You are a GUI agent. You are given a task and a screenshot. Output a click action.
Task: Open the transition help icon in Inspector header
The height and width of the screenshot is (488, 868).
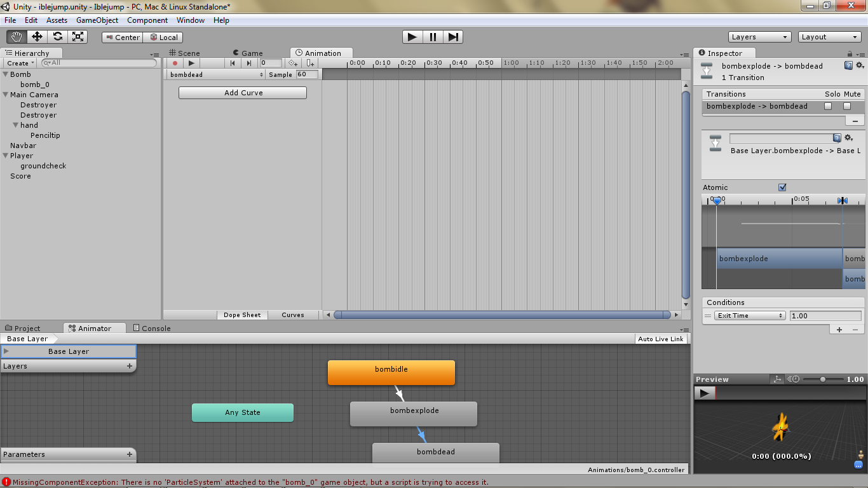point(848,65)
